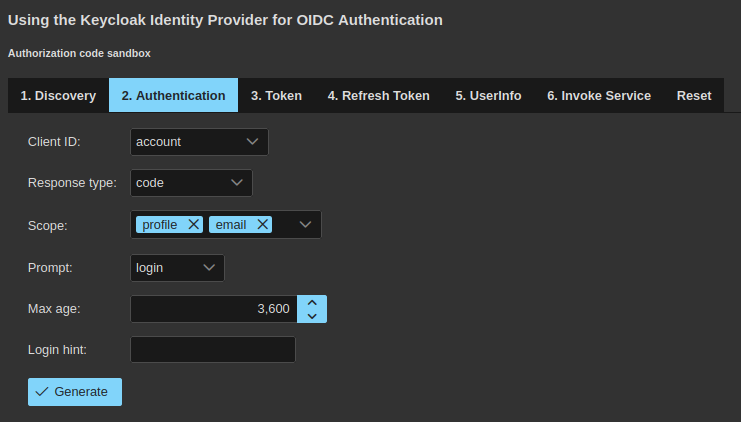The height and width of the screenshot is (422, 741).
Task: Switch to the 5. UserInfo tab
Action: click(x=488, y=95)
